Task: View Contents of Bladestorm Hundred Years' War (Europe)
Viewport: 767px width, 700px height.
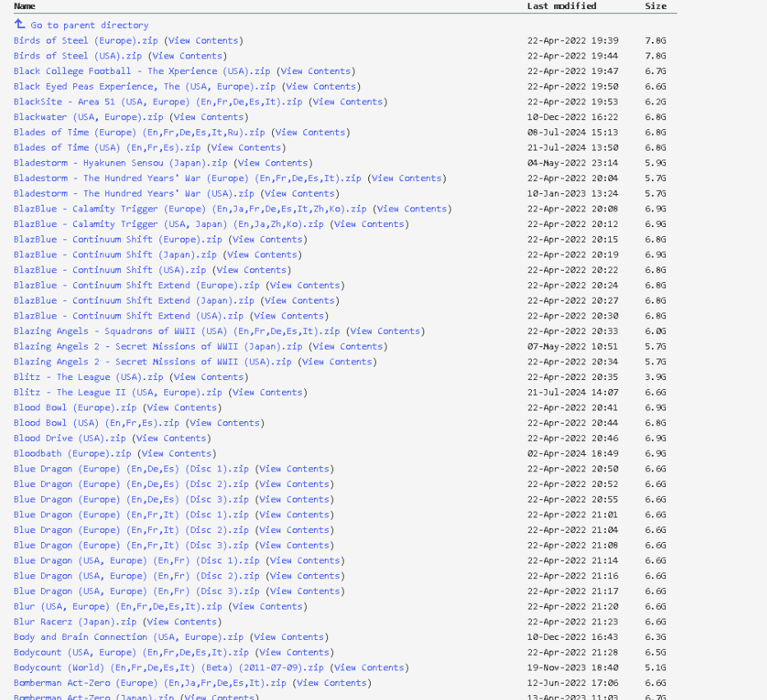Action: pyautogui.click(x=406, y=178)
